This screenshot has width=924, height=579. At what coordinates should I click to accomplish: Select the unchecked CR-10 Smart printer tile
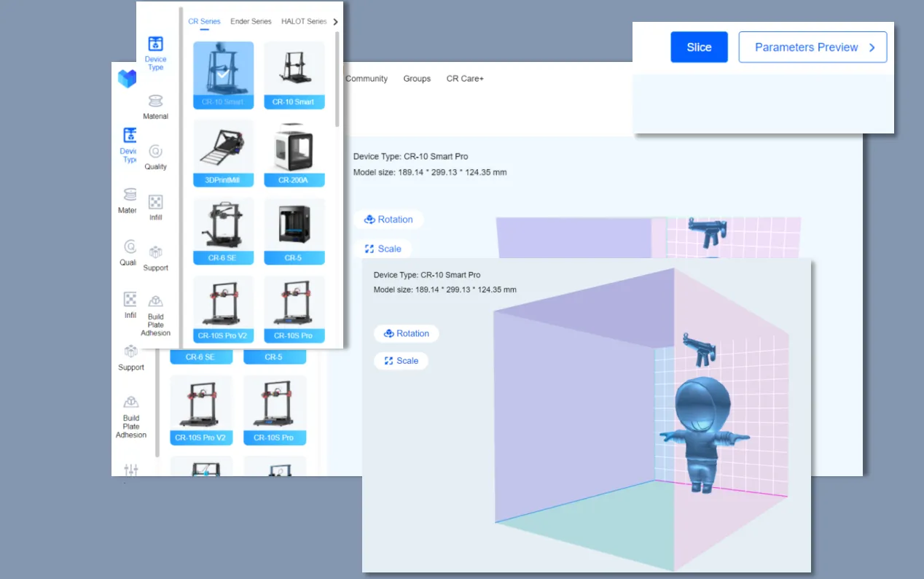click(x=294, y=74)
